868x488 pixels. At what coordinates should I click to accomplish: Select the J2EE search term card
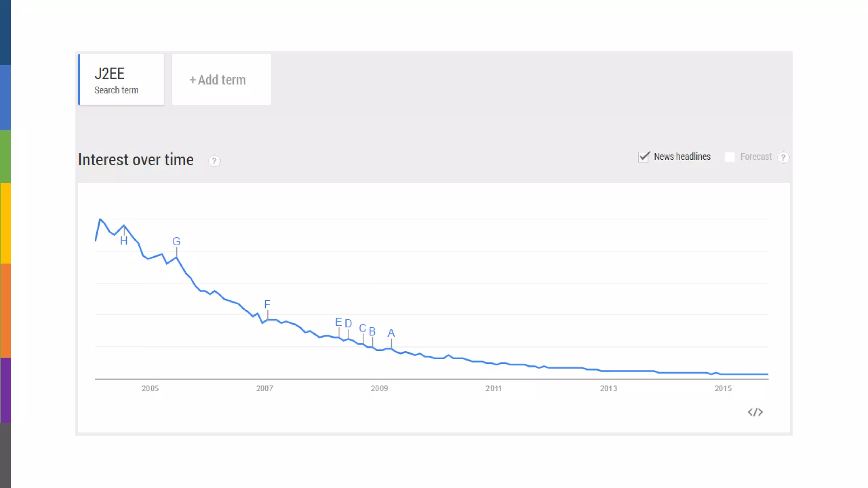121,80
